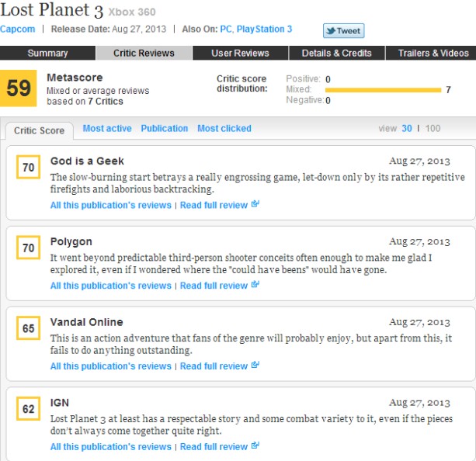Click the Polygon review date Aug 27, 2013
The height and width of the screenshot is (461, 476).
point(419,241)
